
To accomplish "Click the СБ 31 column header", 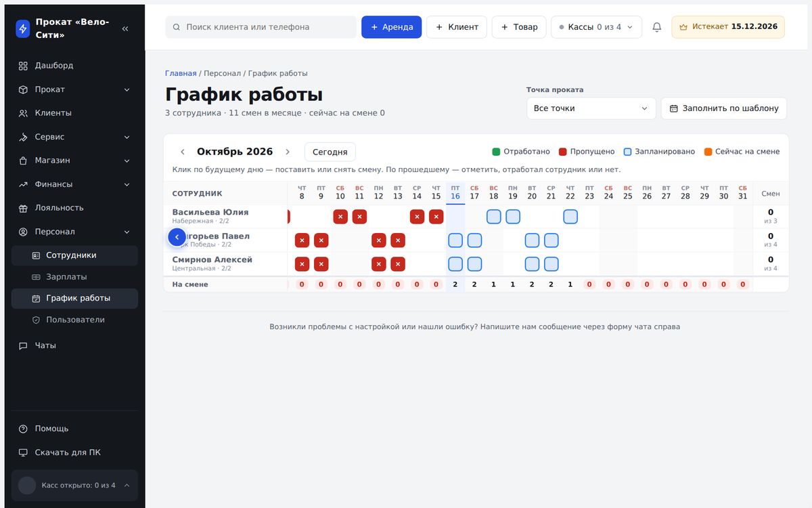I will [743, 193].
